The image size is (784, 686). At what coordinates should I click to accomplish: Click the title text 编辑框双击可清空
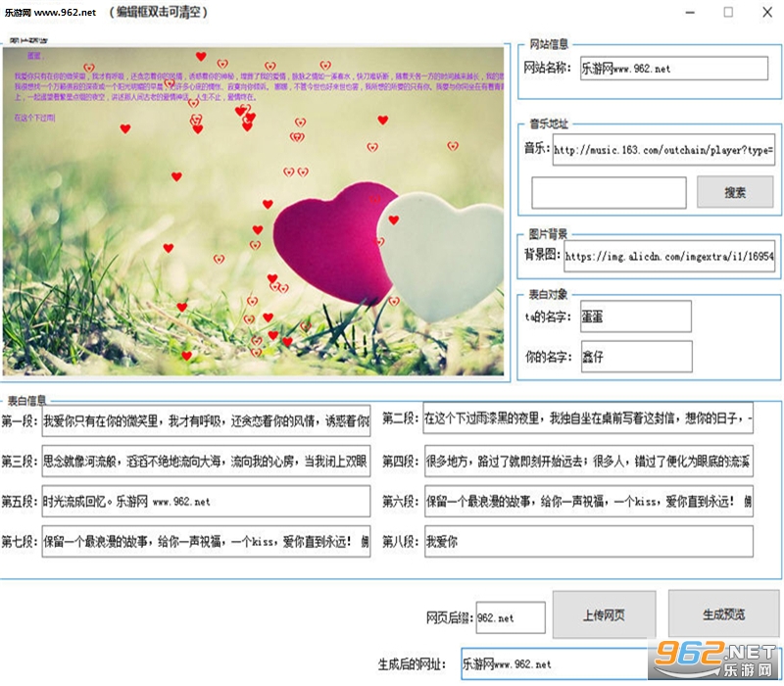click(158, 12)
